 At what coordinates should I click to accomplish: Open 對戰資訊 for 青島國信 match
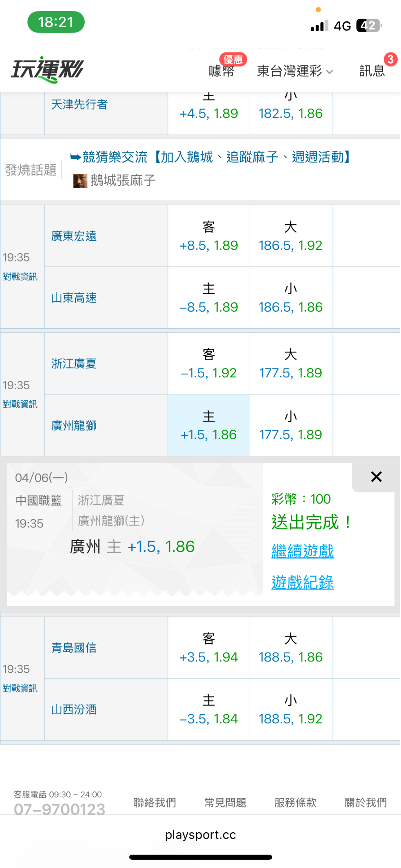[20, 688]
